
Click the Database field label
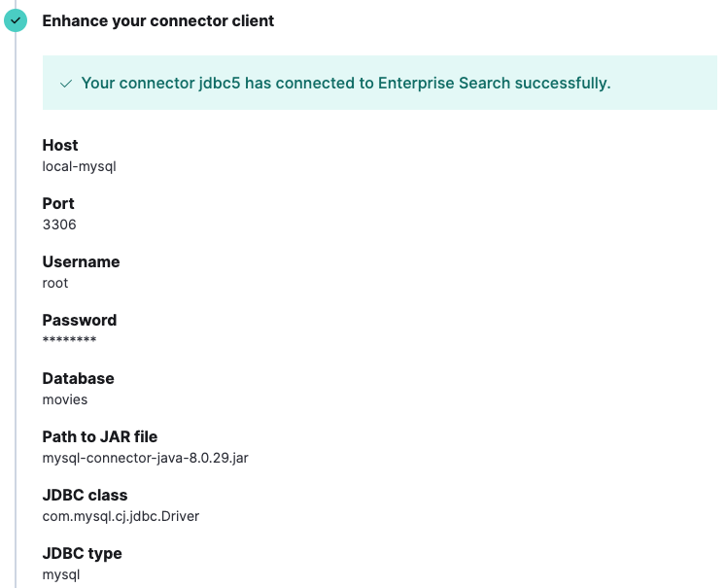point(78,378)
